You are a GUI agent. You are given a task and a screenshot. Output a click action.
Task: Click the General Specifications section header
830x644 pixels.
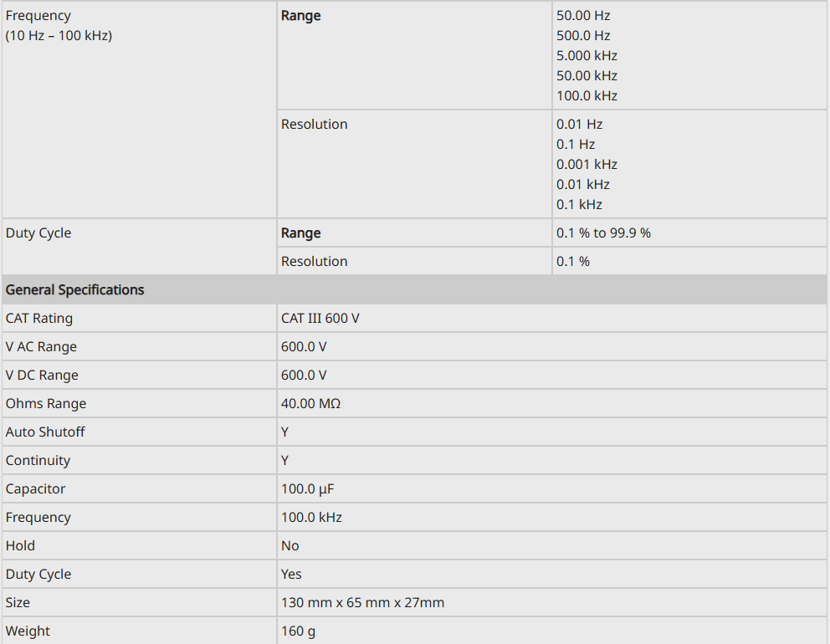(x=75, y=290)
